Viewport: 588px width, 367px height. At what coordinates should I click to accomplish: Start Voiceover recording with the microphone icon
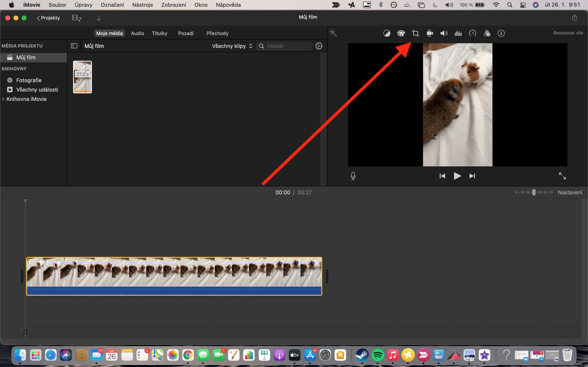tap(353, 176)
